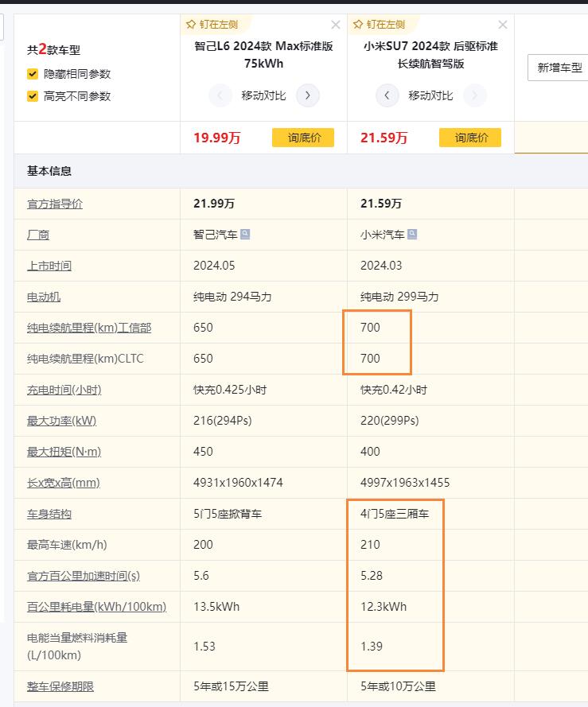
Task: Remove 智己L6 from the comparison
Action: point(336,25)
